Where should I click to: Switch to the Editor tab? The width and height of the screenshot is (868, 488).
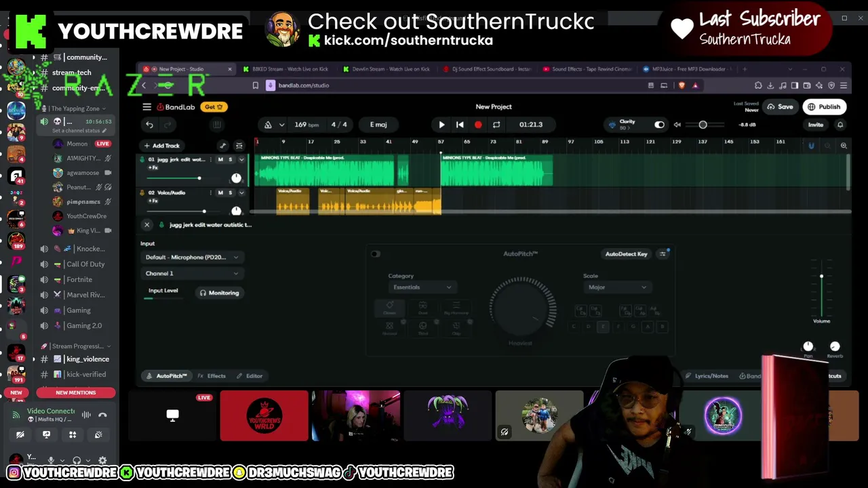pyautogui.click(x=250, y=376)
